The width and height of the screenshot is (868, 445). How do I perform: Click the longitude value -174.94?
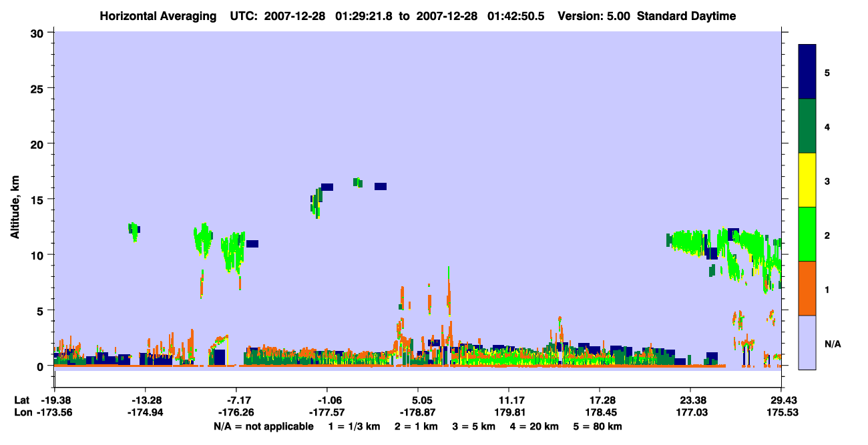(146, 412)
